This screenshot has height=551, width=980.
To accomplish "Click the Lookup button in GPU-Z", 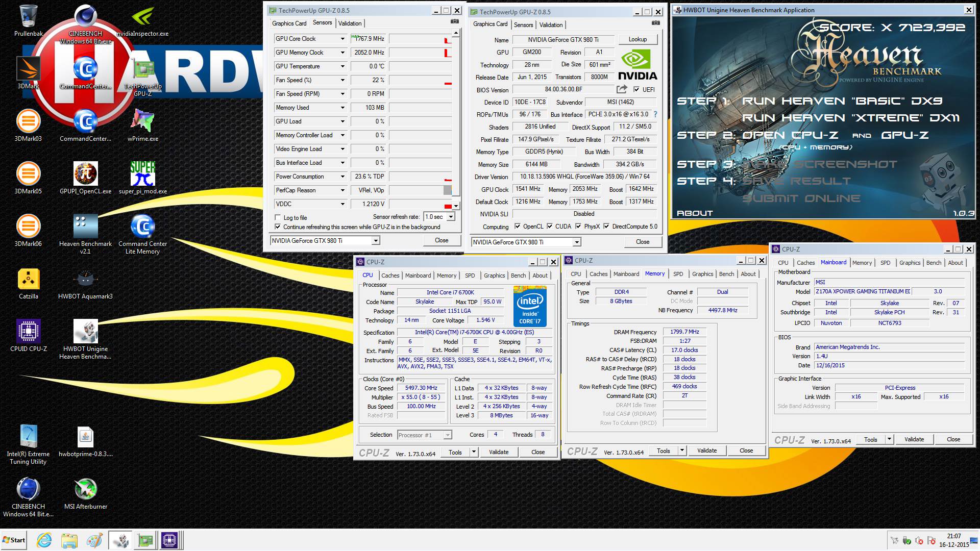I will click(x=638, y=39).
